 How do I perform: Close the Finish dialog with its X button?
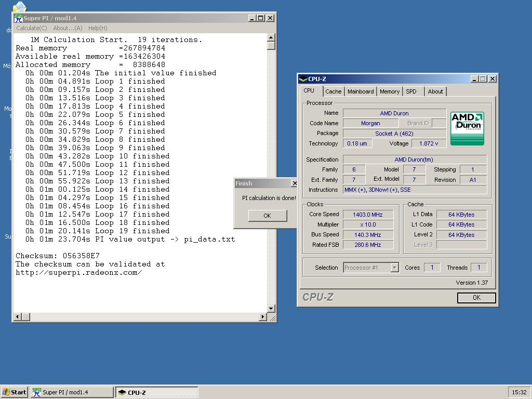pos(294,183)
